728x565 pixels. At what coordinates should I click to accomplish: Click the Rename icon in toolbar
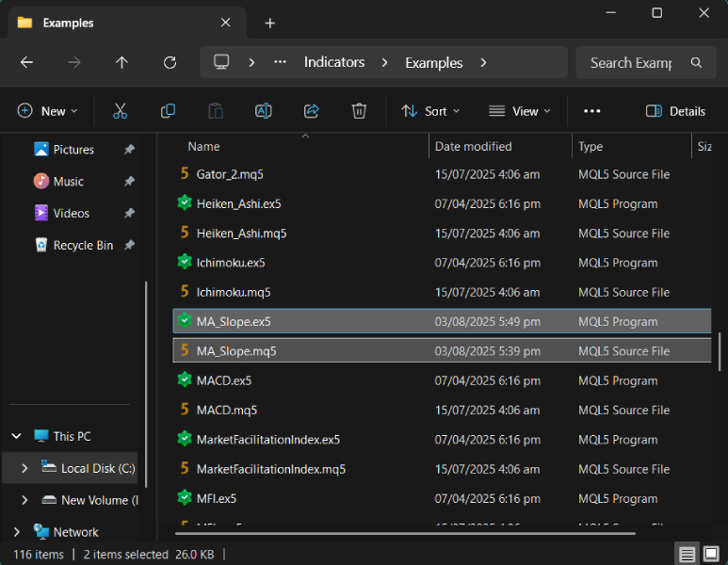pyautogui.click(x=264, y=111)
